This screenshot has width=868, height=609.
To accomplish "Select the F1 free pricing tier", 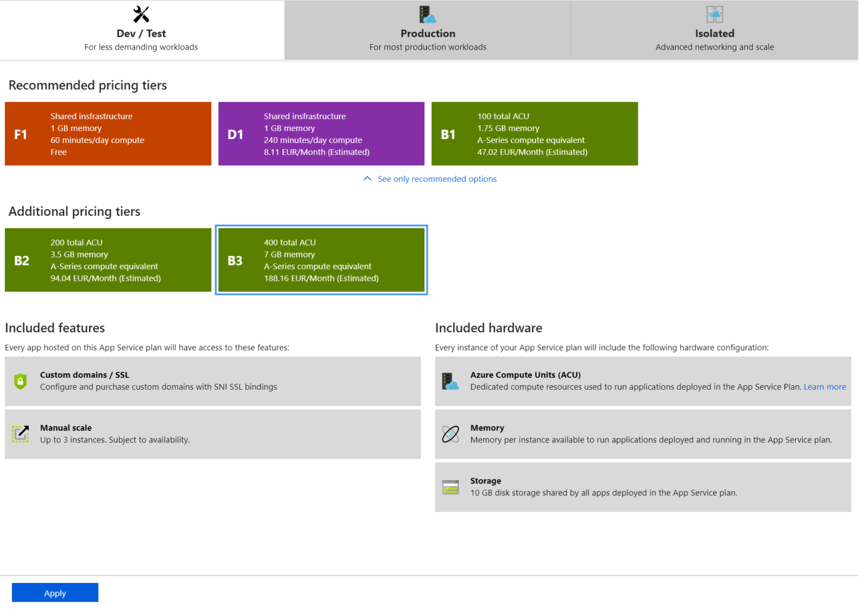I will [x=107, y=133].
